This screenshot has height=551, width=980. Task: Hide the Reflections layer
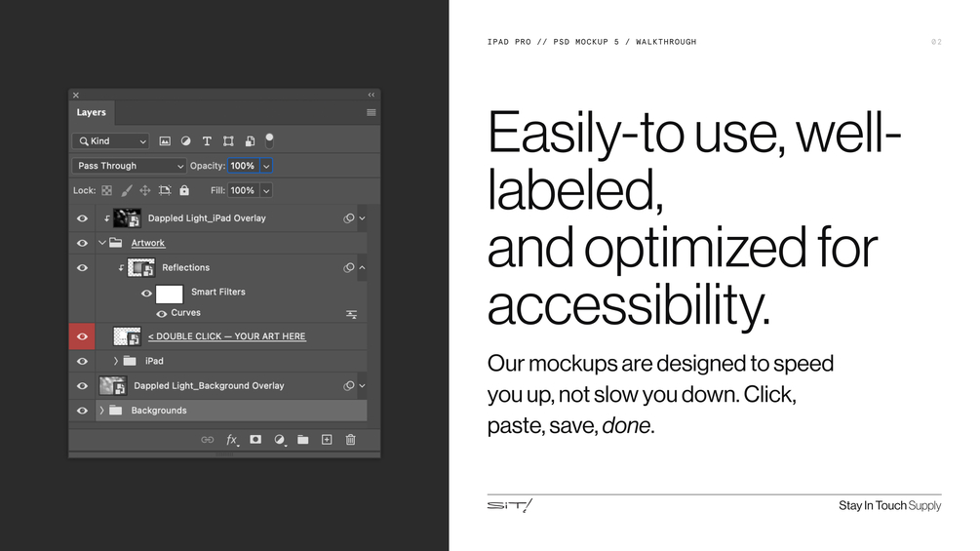click(82, 268)
